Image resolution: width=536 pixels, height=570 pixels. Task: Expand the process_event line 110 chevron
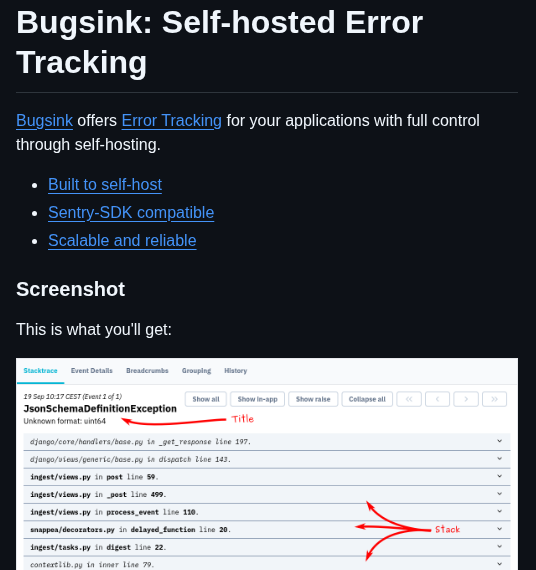[x=499, y=511]
